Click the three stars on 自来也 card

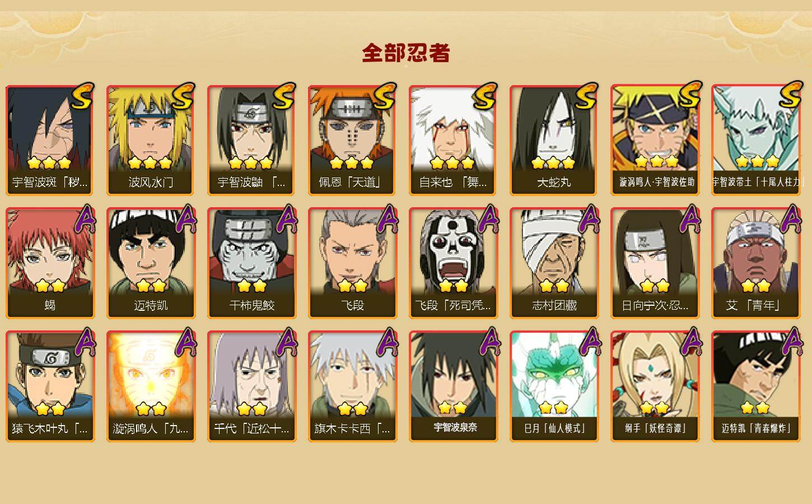452,163
